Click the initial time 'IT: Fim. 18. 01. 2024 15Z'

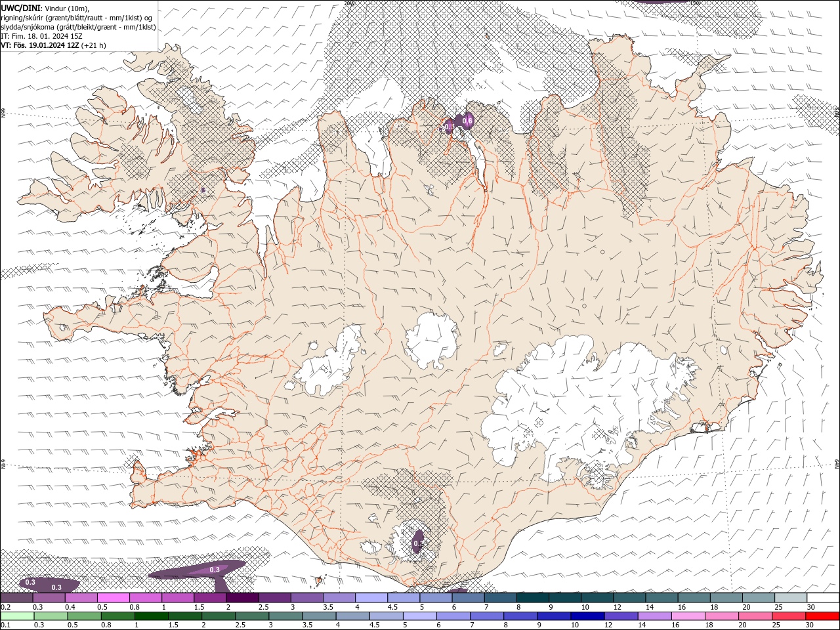(x=41, y=36)
